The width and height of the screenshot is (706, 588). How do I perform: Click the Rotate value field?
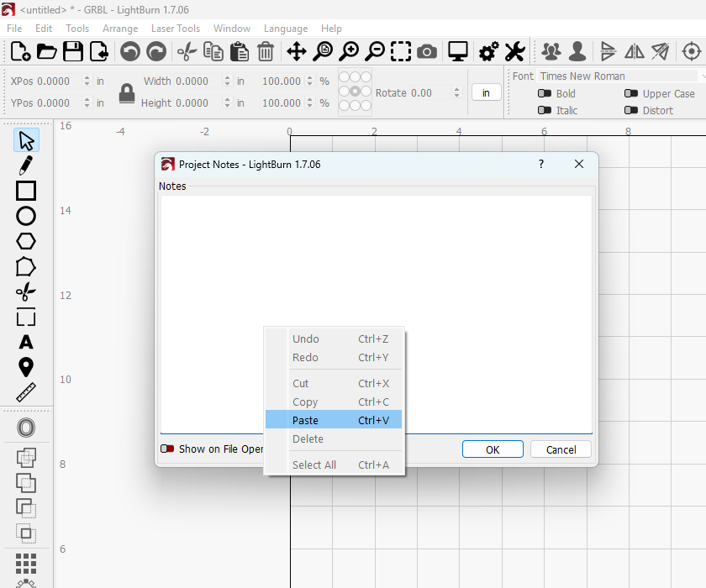(430, 92)
